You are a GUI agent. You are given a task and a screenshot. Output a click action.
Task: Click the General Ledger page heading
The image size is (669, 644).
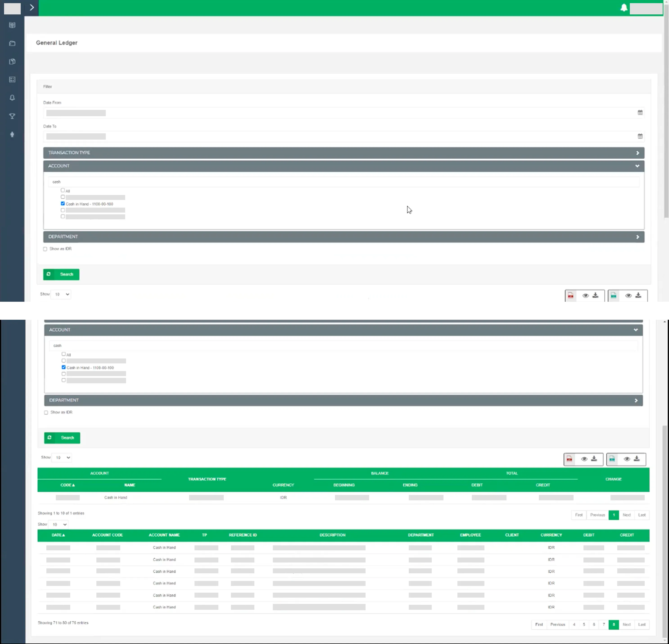click(57, 43)
